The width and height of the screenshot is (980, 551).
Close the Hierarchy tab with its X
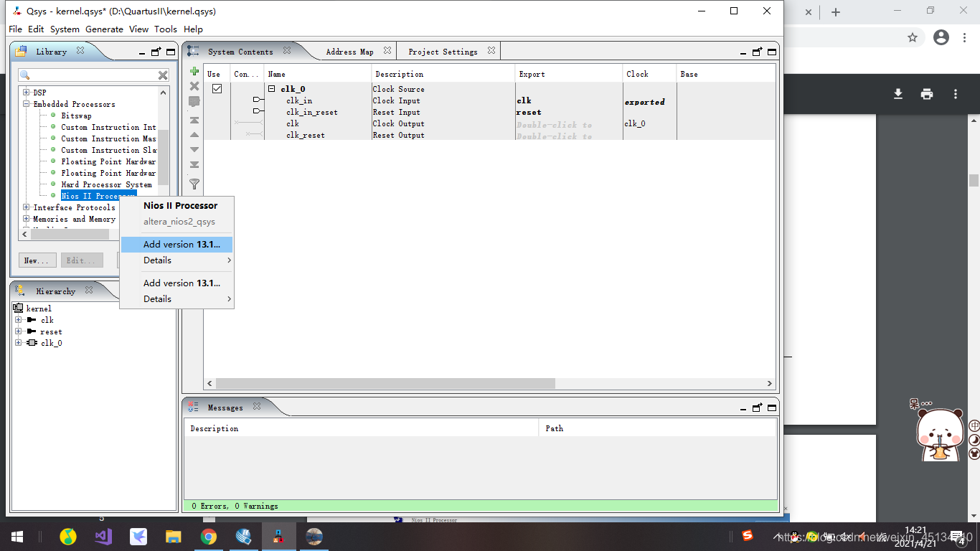(x=89, y=290)
